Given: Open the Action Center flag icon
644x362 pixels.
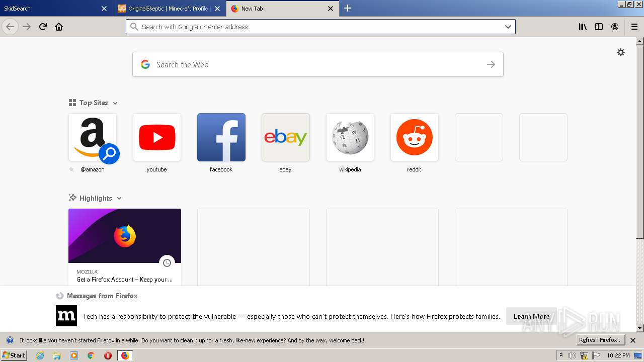Looking at the screenshot, I should [595, 355].
